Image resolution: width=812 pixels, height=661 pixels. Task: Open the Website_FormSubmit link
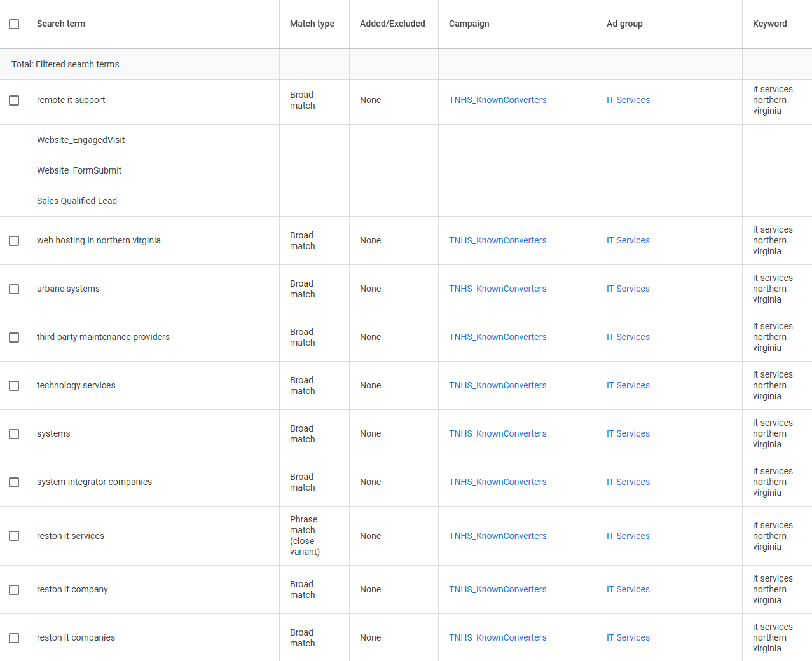click(x=79, y=170)
